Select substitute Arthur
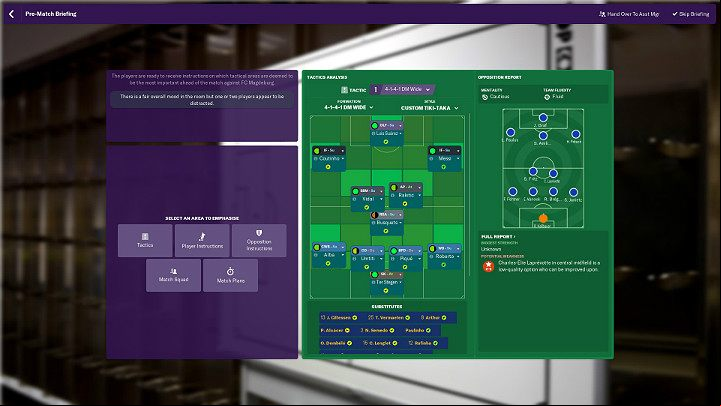This screenshot has width=721, height=406. coord(433,318)
